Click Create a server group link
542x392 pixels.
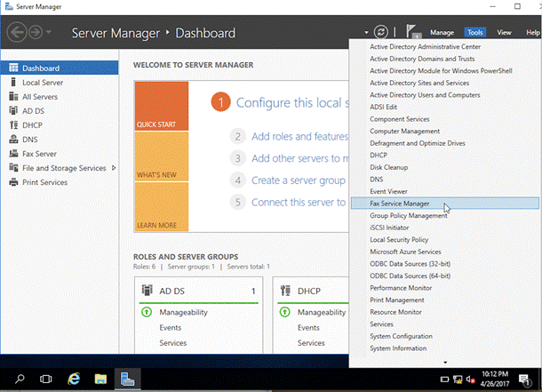[297, 180]
